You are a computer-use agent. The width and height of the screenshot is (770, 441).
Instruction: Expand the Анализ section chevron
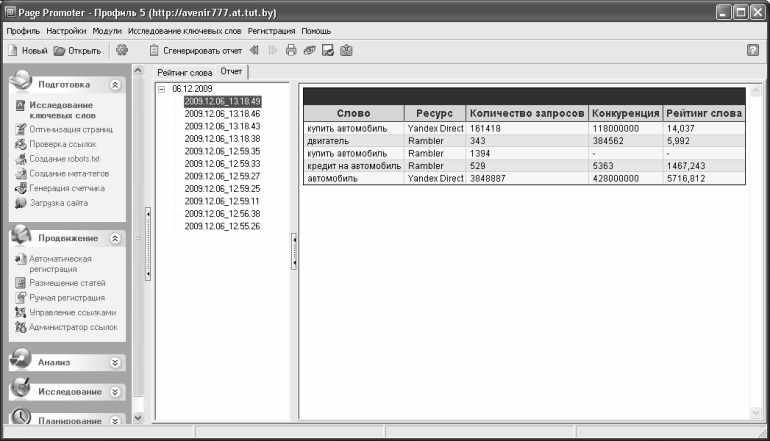click(115, 362)
